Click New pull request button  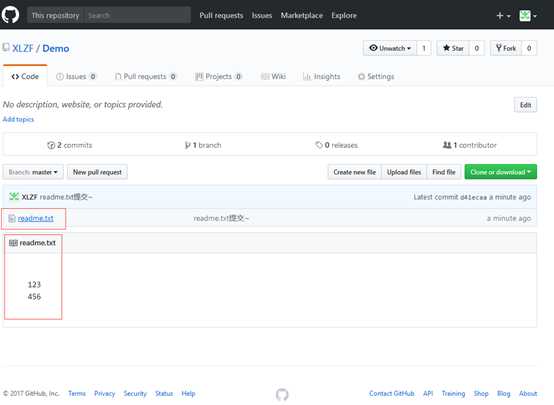click(97, 172)
